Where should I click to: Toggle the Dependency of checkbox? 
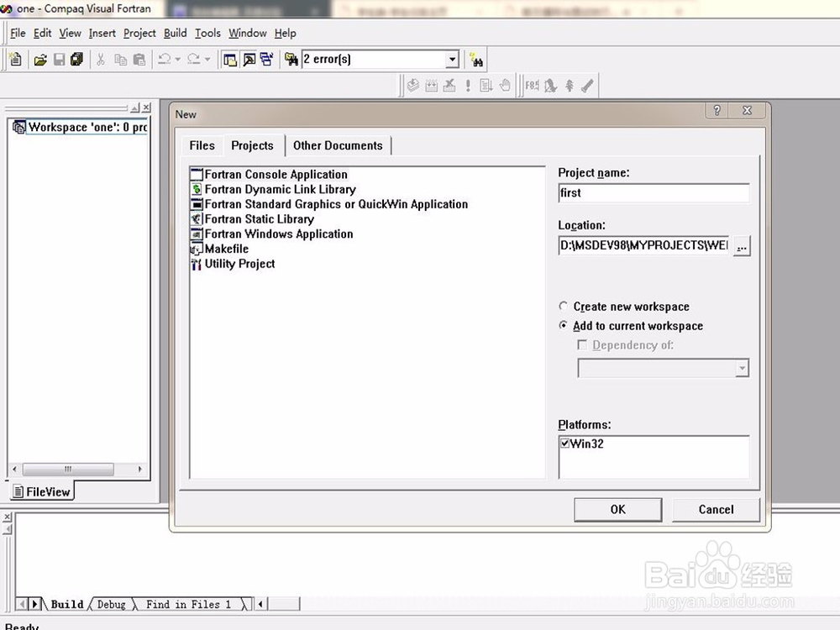click(x=582, y=344)
